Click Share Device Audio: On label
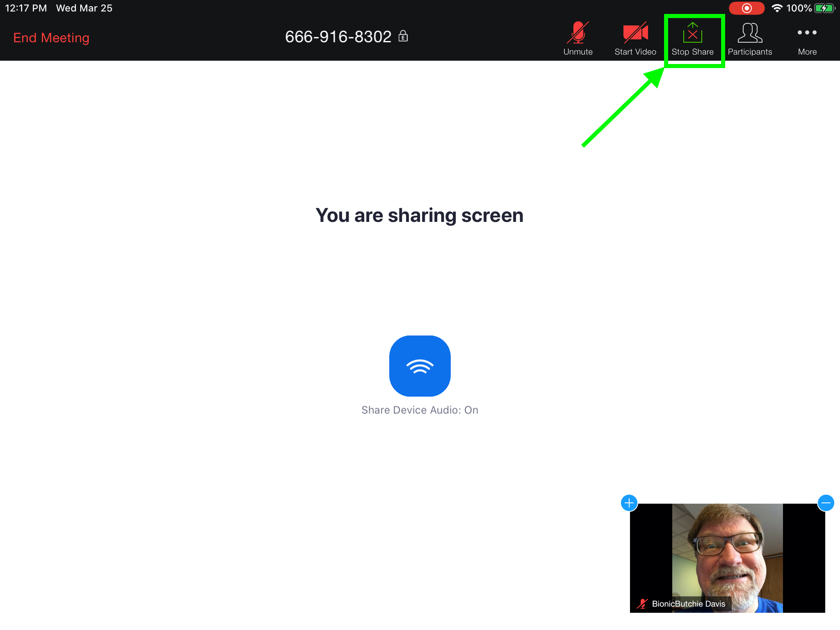840x630 pixels. pyautogui.click(x=420, y=410)
